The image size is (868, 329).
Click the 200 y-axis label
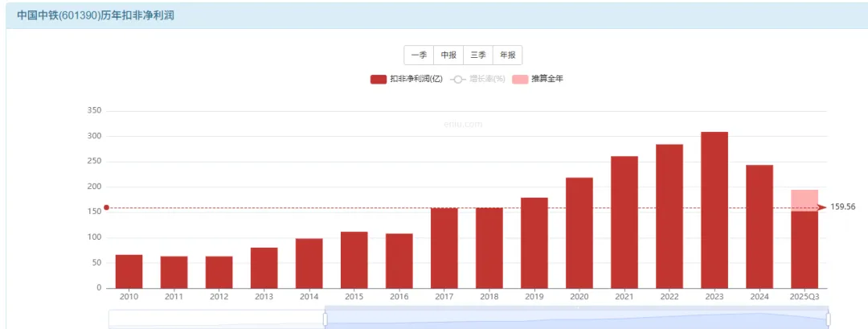(x=94, y=187)
